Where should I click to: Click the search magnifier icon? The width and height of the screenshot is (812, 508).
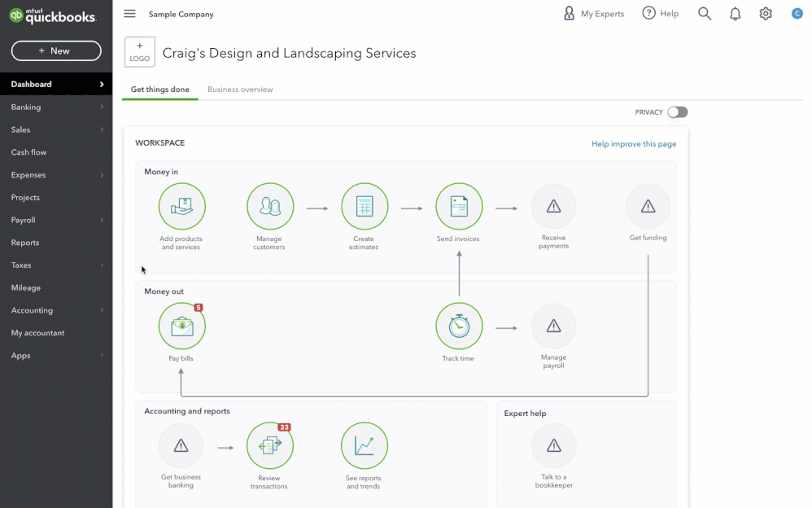[705, 14]
